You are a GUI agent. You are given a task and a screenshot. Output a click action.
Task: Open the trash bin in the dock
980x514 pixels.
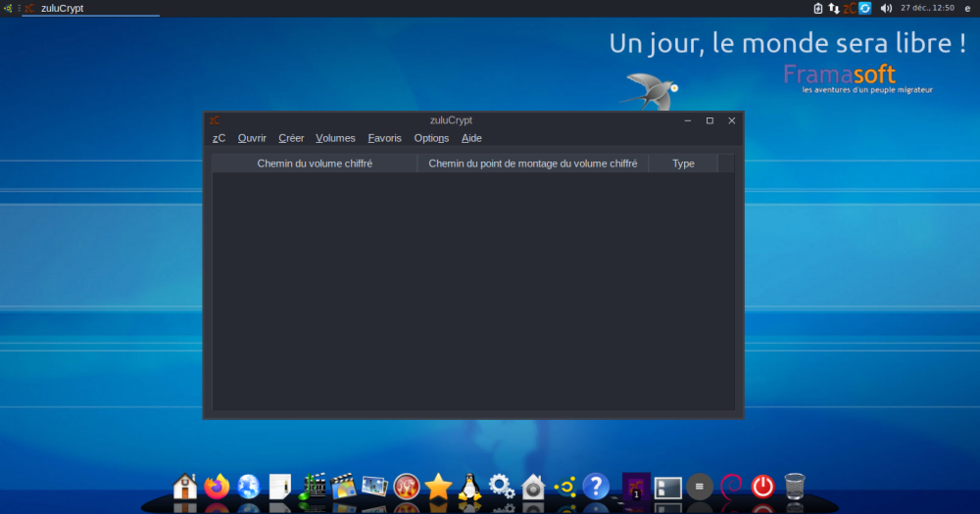(795, 486)
